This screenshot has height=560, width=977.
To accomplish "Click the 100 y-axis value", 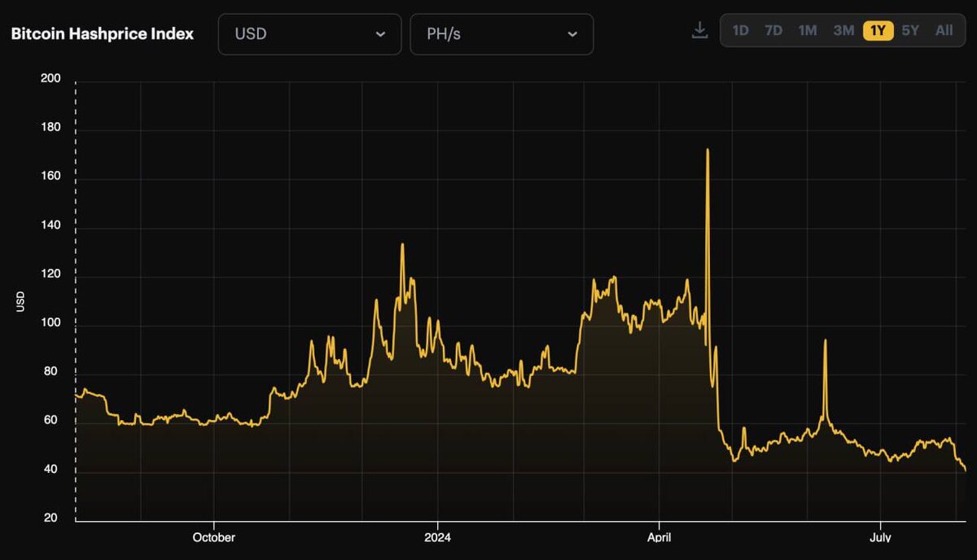I will pyautogui.click(x=50, y=324).
